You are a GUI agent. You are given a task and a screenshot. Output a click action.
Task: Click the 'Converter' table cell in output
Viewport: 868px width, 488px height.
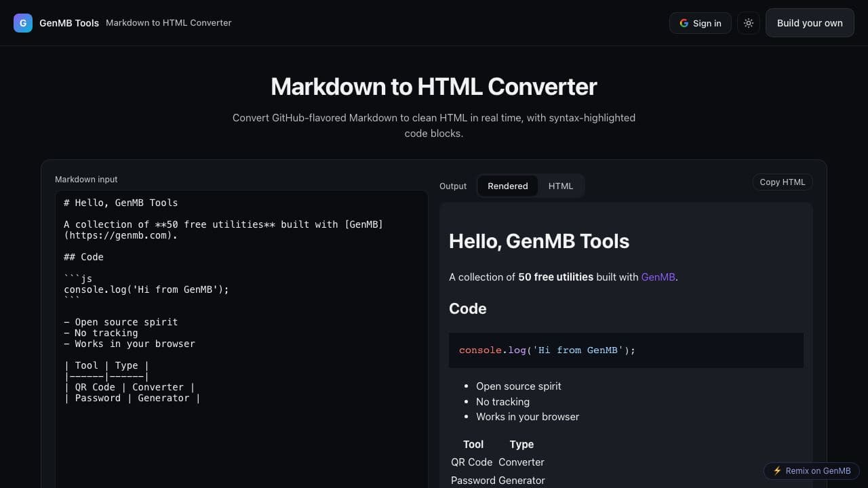(521, 462)
